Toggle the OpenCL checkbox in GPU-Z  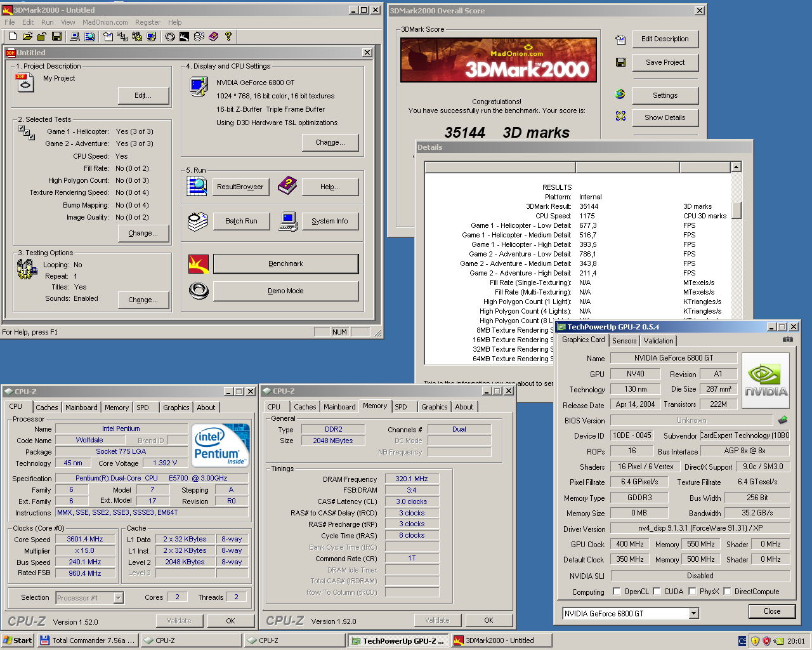pyautogui.click(x=617, y=591)
